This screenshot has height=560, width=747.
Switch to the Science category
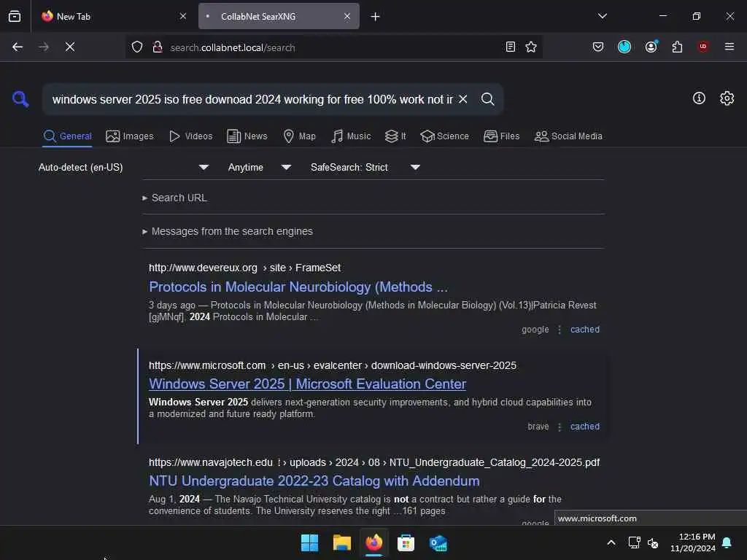(444, 136)
